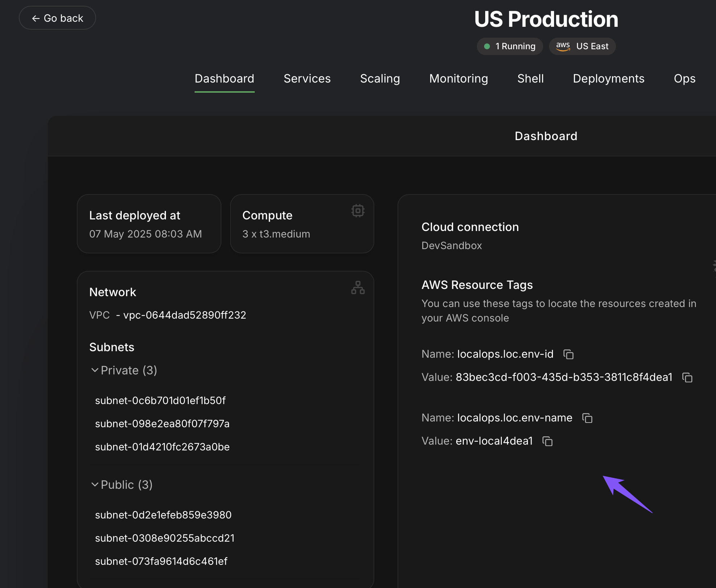The height and width of the screenshot is (588, 716).
Task: Switch to the Scaling tab
Action: click(x=380, y=79)
